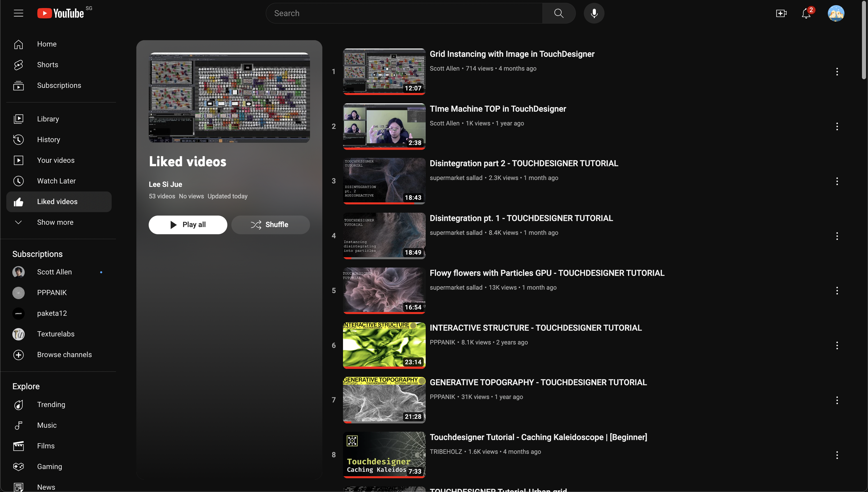This screenshot has height=492, width=868.
Task: Go to Trending in Explore
Action: pos(51,404)
